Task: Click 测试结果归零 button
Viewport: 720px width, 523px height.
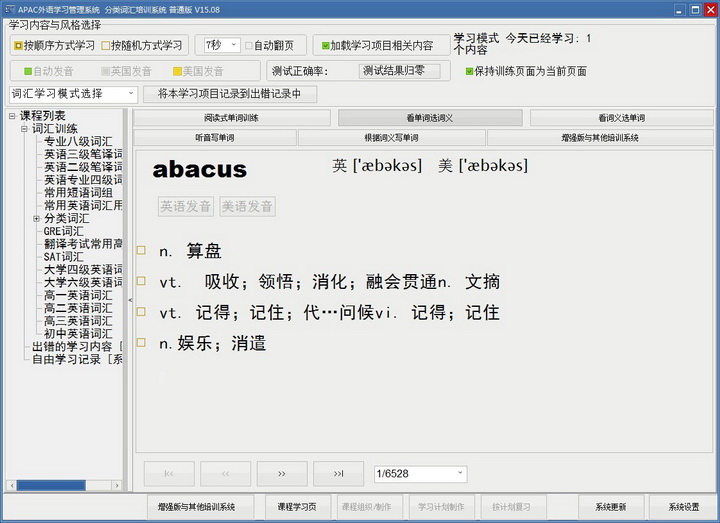Action: pos(399,71)
